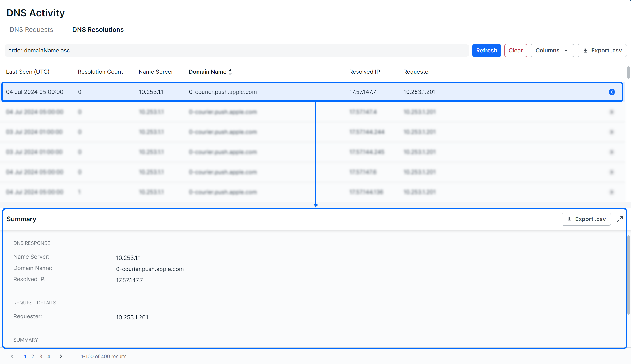Sort by Last Seen (UTC) column
This screenshot has width=631, height=364.
(x=28, y=72)
